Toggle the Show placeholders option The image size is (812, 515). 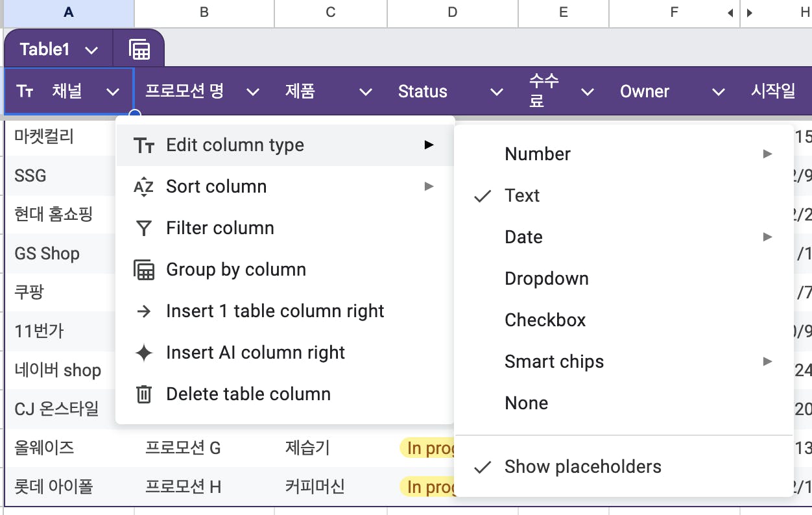coord(582,467)
